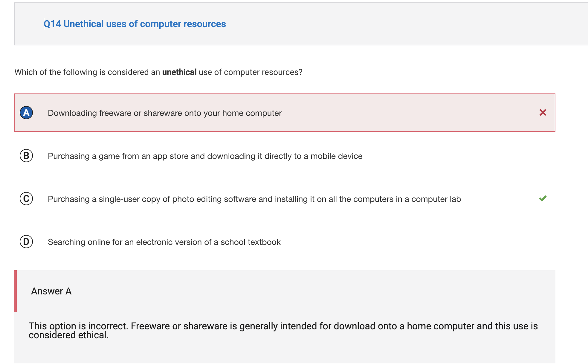Image resolution: width=588 pixels, height=364 pixels.
Task: Click empty space in option D row
Action: pos(419,242)
